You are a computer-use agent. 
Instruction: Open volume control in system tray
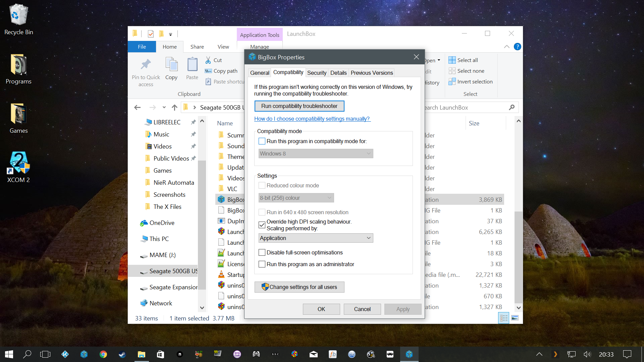[x=587, y=354]
